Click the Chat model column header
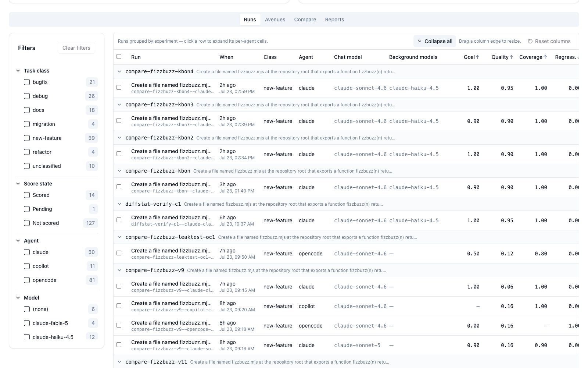This screenshot has width=588, height=368. [348, 57]
